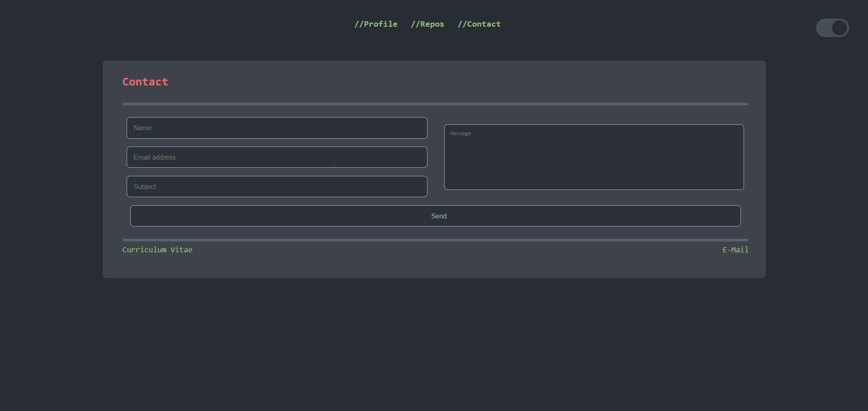The width and height of the screenshot is (868, 411).
Task: Click the divider line above Curriculum Vitae
Action: [435, 240]
